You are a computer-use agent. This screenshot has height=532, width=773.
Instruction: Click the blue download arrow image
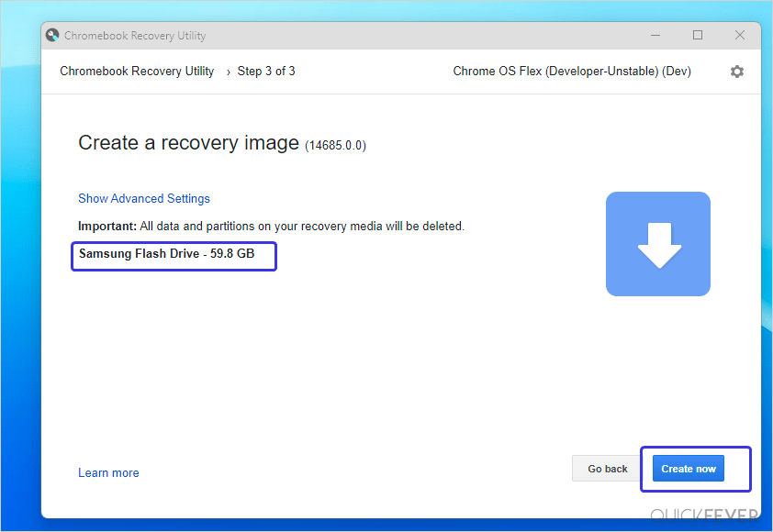pyautogui.click(x=658, y=244)
